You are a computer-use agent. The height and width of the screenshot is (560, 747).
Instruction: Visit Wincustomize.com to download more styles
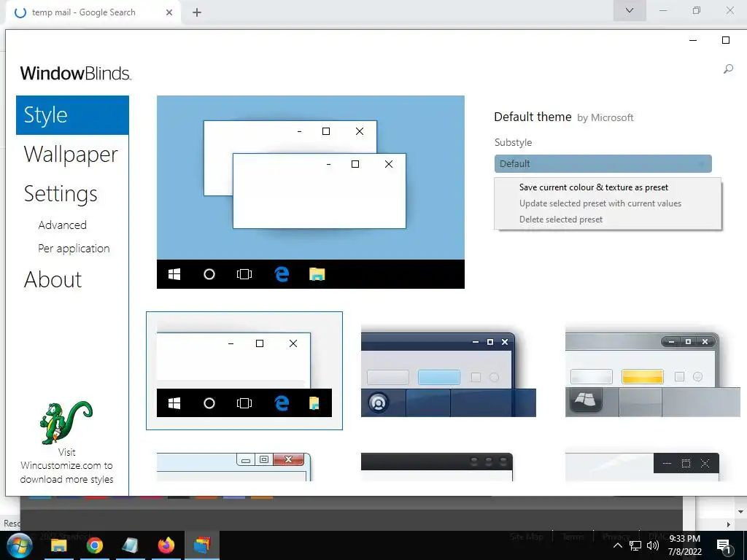[x=66, y=466]
